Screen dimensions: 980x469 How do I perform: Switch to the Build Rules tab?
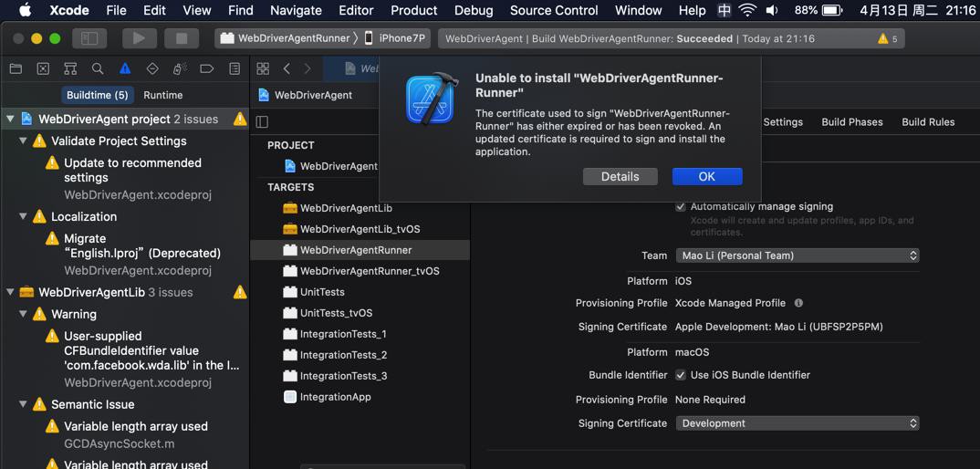928,122
